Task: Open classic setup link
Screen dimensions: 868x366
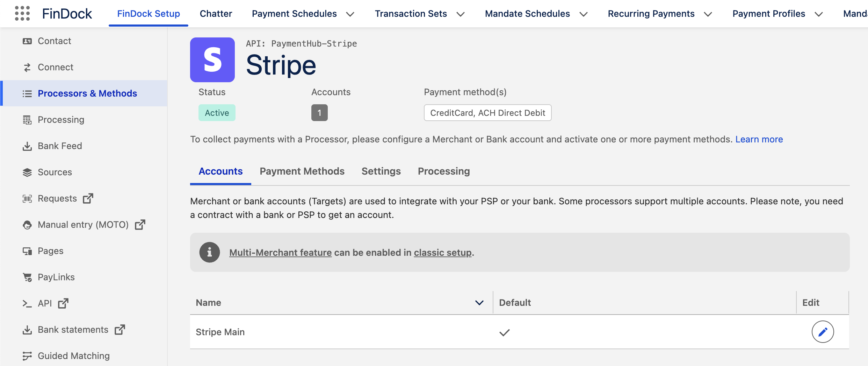Action: (442, 252)
